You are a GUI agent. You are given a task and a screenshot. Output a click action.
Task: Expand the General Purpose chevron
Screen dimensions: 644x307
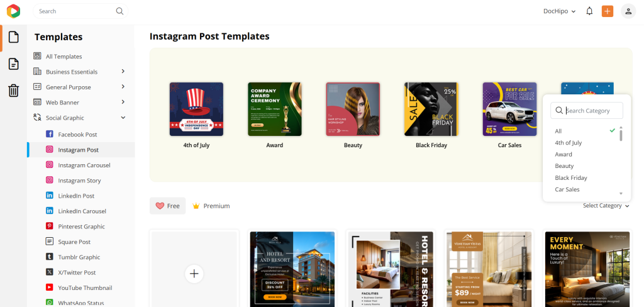coord(123,86)
